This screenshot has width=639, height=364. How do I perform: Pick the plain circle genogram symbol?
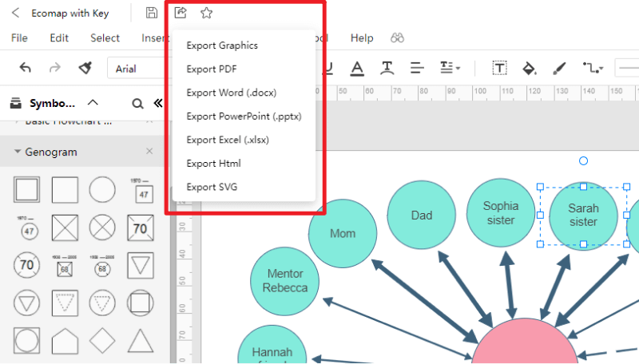click(x=102, y=189)
